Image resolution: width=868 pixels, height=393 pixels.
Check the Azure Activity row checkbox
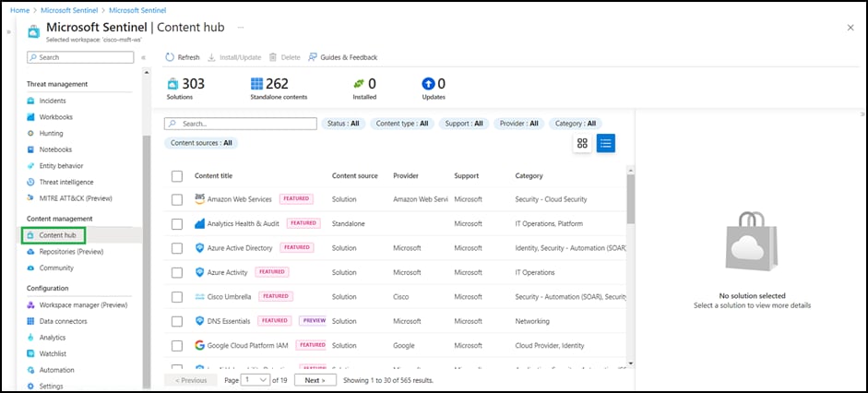click(x=177, y=272)
